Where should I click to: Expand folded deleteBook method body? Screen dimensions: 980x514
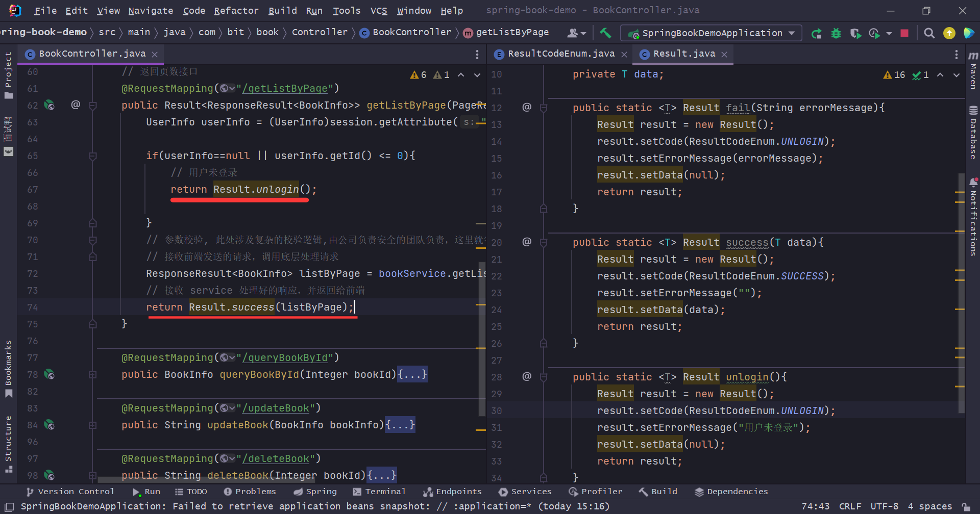click(382, 475)
